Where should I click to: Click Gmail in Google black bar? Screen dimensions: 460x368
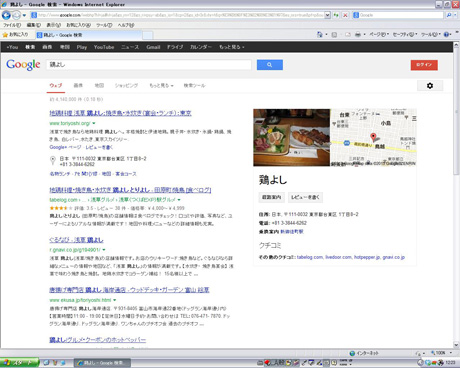click(153, 47)
